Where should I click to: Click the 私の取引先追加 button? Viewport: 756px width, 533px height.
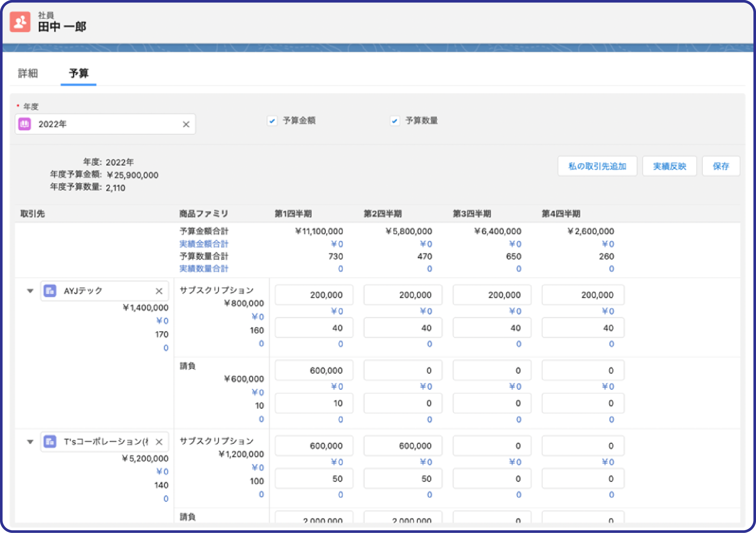(597, 166)
